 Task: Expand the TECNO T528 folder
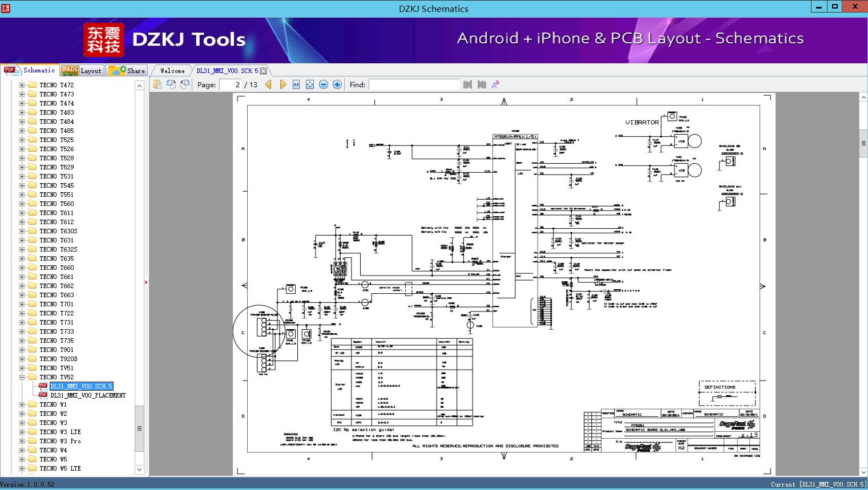click(x=22, y=158)
